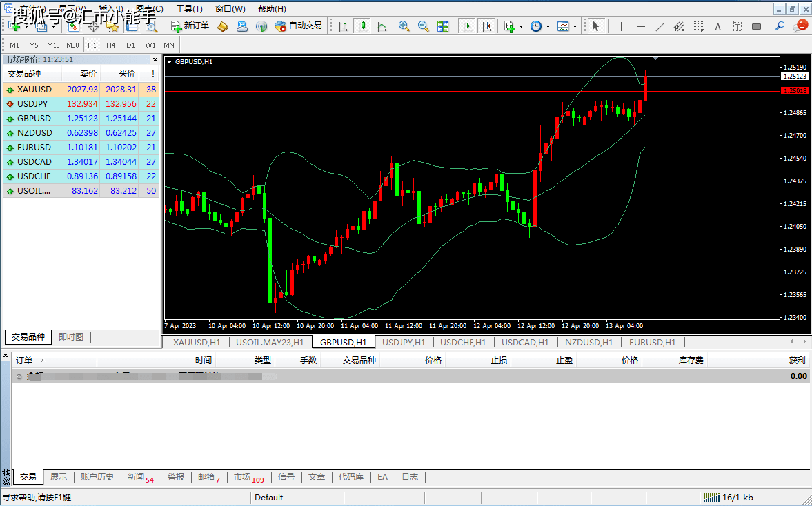This screenshot has height=506, width=812.
Task: Open a New Order window
Action: (190, 26)
